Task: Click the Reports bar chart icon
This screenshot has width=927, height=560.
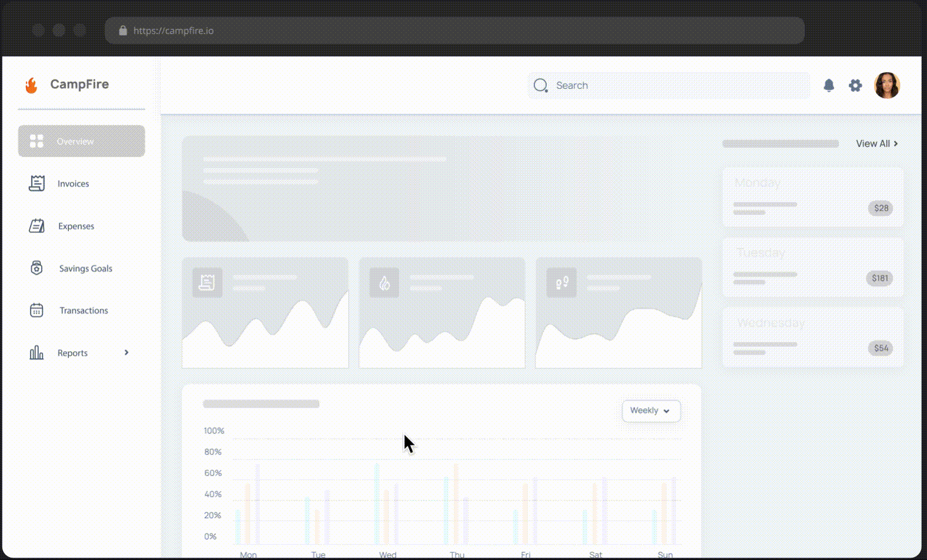Action: tap(36, 352)
